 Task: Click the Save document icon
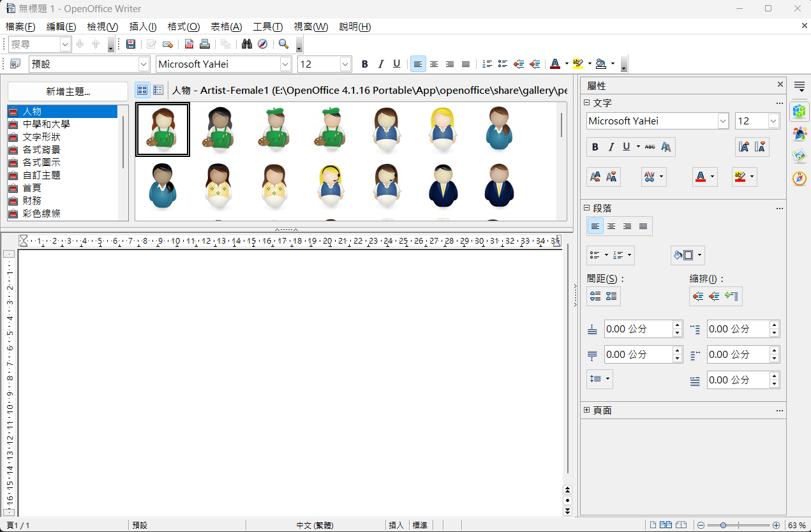pos(131,44)
